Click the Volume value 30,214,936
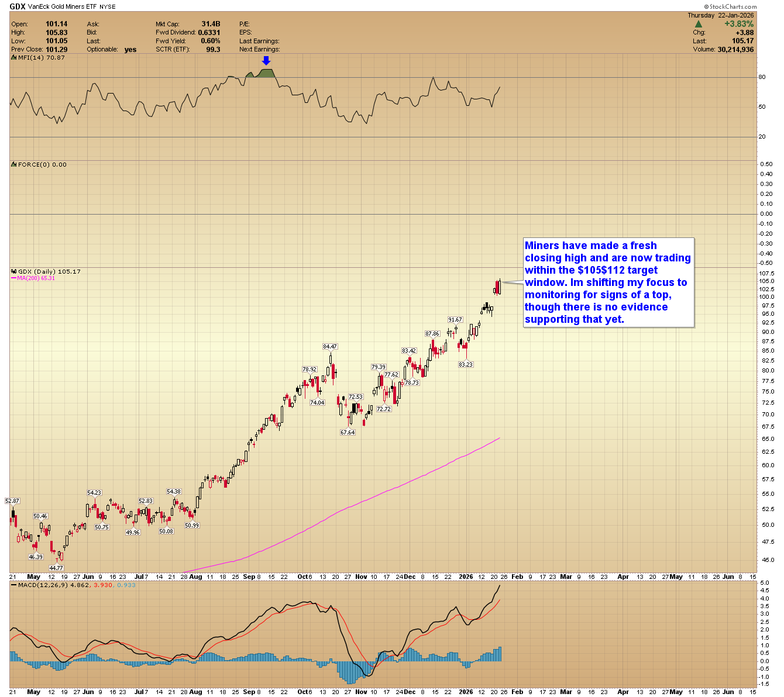The height and width of the screenshot is (697, 784). [x=736, y=50]
